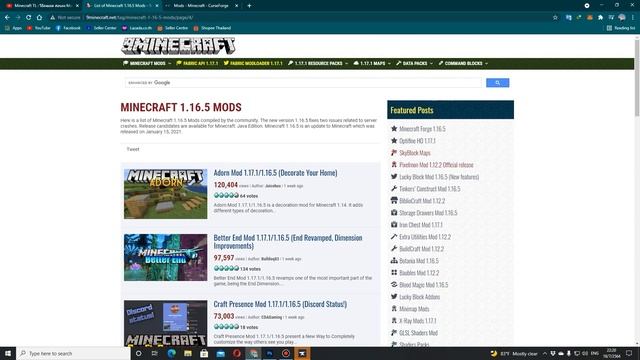Open the Craft Presence Mod thumbnail image
The height and width of the screenshot is (360, 640).
[166, 323]
